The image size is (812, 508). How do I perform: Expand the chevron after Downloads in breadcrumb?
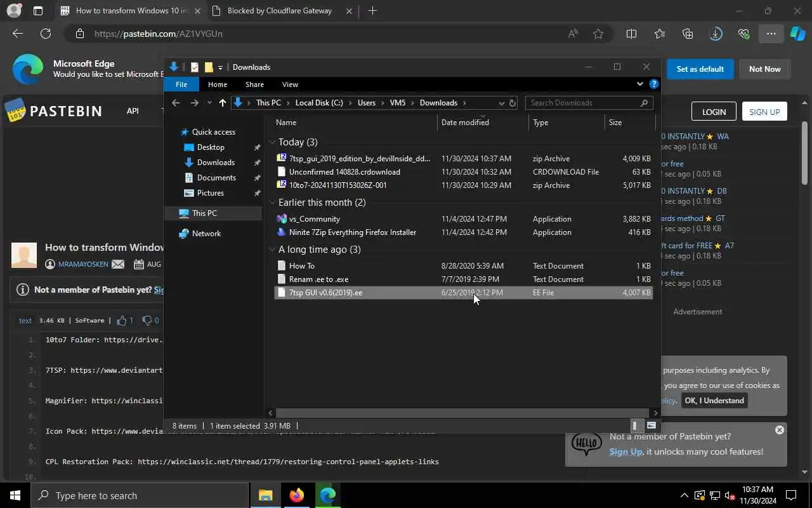464,103
